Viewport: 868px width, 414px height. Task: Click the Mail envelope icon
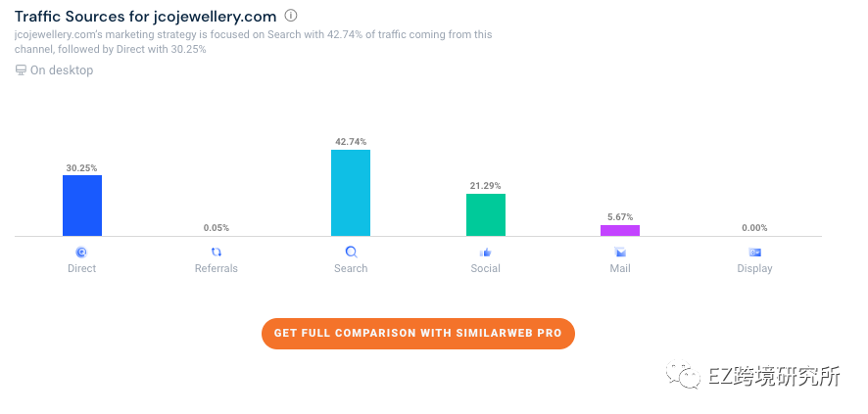click(x=620, y=253)
